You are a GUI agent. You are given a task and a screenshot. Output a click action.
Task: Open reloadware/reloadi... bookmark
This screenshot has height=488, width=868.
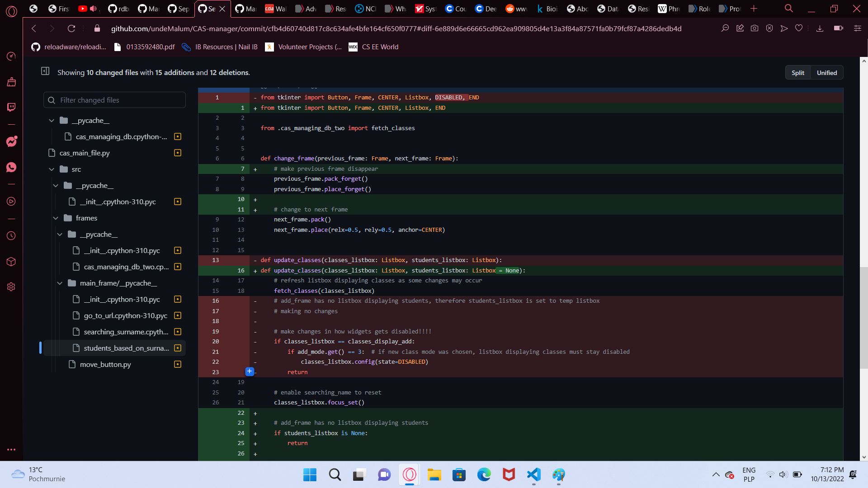69,47
